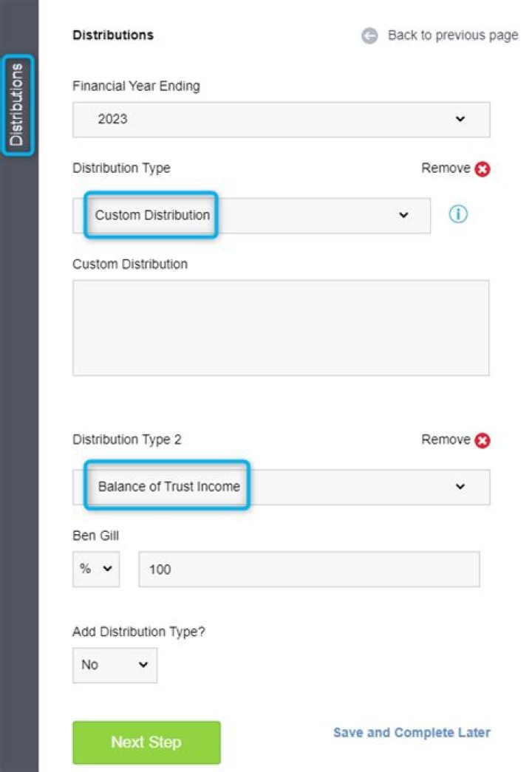Click Save and Complete Later link
Image resolution: width=532 pixels, height=772 pixels.
pos(412,733)
